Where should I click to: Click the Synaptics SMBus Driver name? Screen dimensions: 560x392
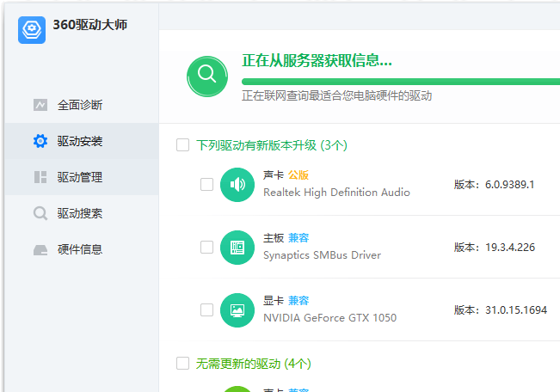pyautogui.click(x=322, y=255)
